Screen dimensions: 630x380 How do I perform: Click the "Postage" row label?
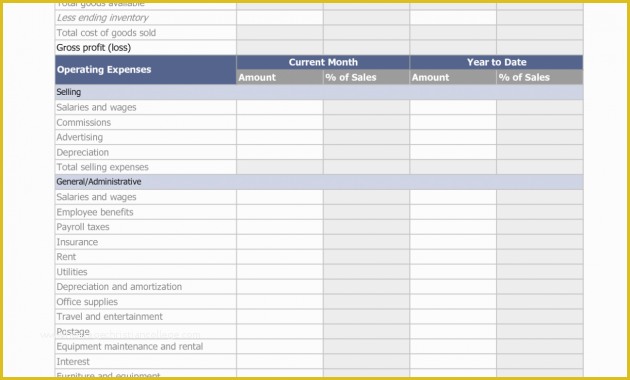click(x=73, y=332)
